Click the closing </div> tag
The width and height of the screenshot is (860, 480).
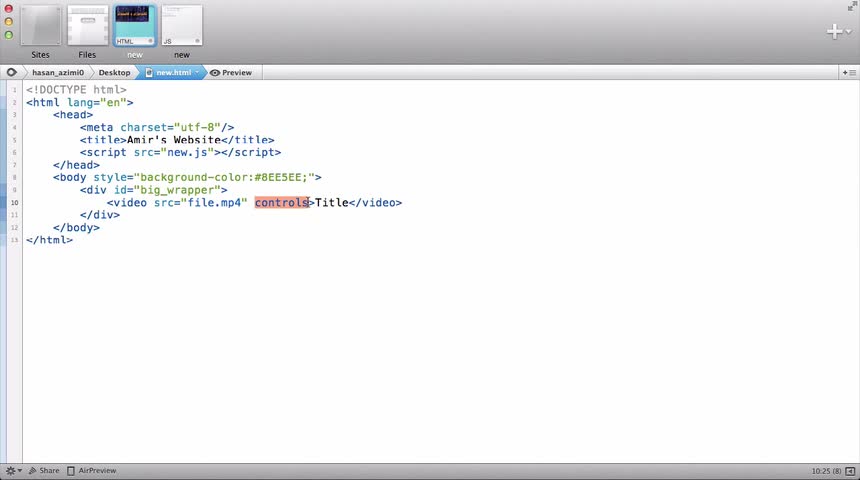[100, 215]
